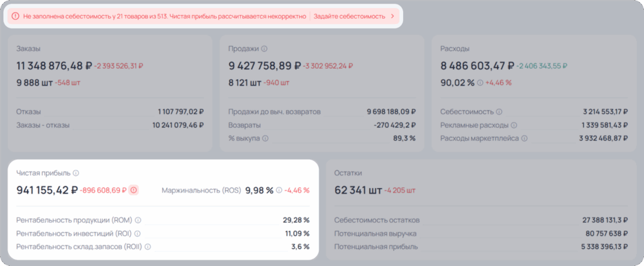
Task: Click the info icon beside '90,02 %'
Action: coord(480,82)
